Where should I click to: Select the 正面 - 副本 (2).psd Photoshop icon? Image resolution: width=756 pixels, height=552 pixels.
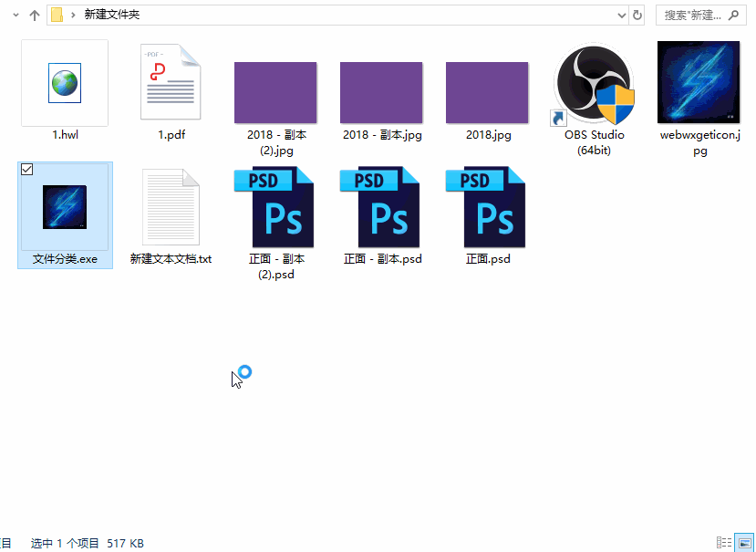(x=274, y=207)
